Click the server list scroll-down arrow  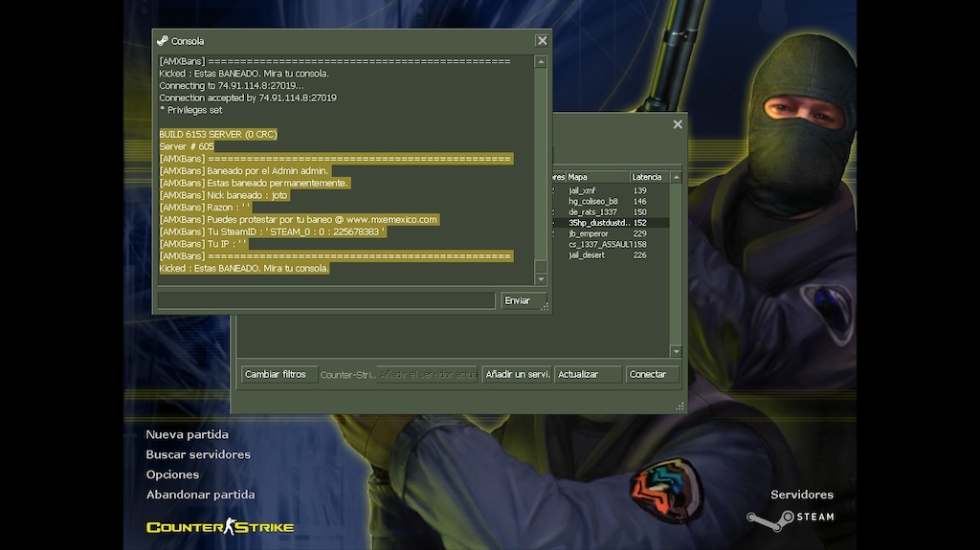677,351
